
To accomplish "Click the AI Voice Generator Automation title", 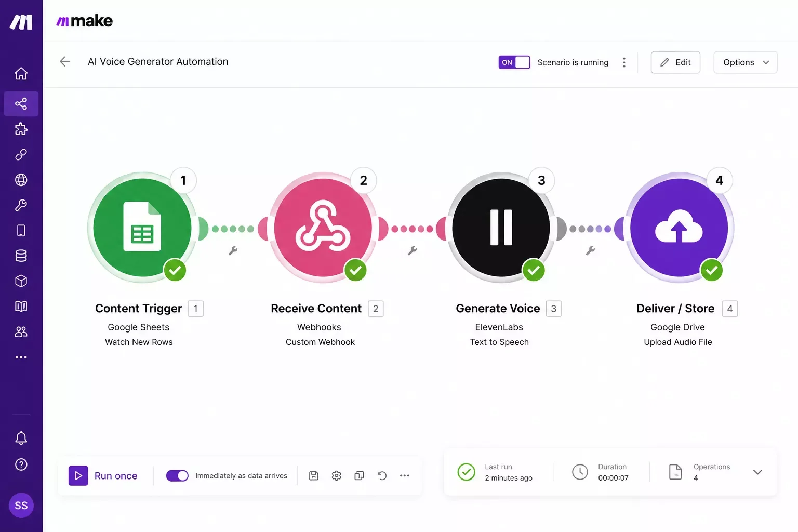I will [158, 61].
